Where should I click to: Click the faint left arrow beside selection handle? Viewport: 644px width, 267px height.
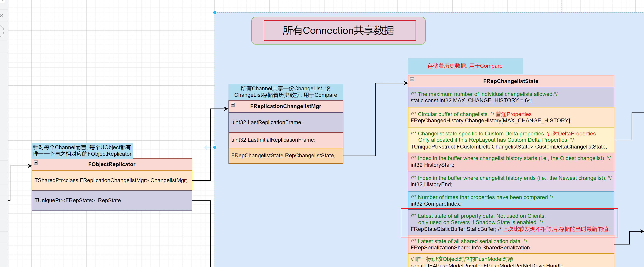(207, 147)
